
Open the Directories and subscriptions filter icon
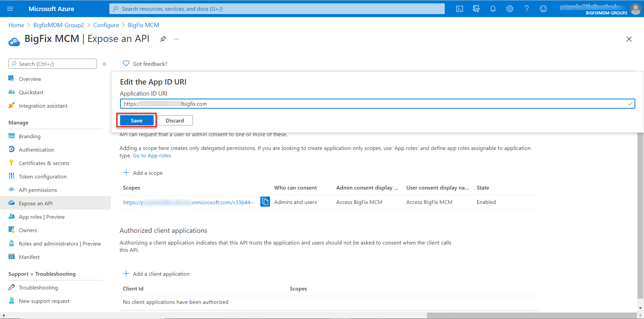click(476, 9)
